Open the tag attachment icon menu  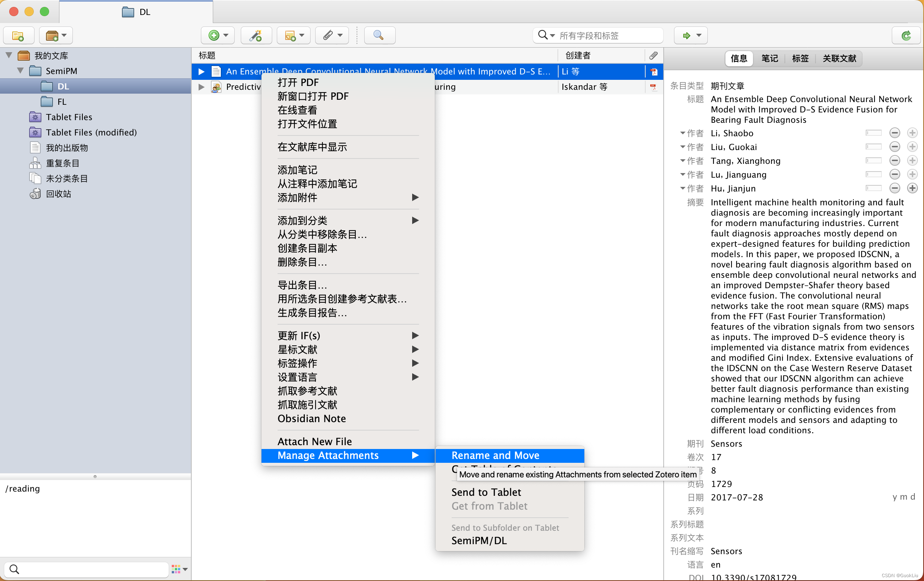[x=333, y=35]
